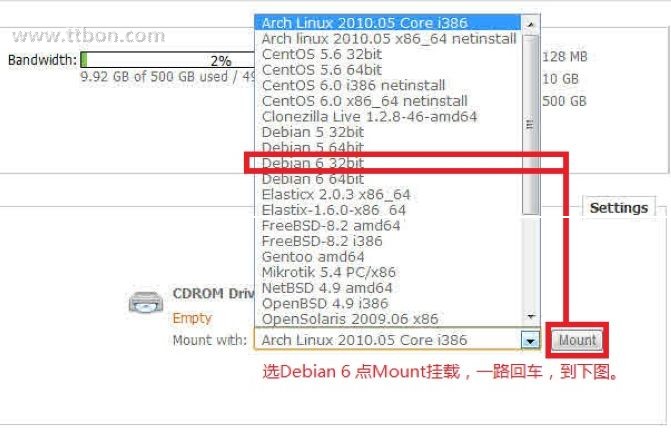Viewport: 671px width, 435px height.
Task: Pick CentOS 6.0 x86_64 netinstall
Action: click(x=389, y=101)
